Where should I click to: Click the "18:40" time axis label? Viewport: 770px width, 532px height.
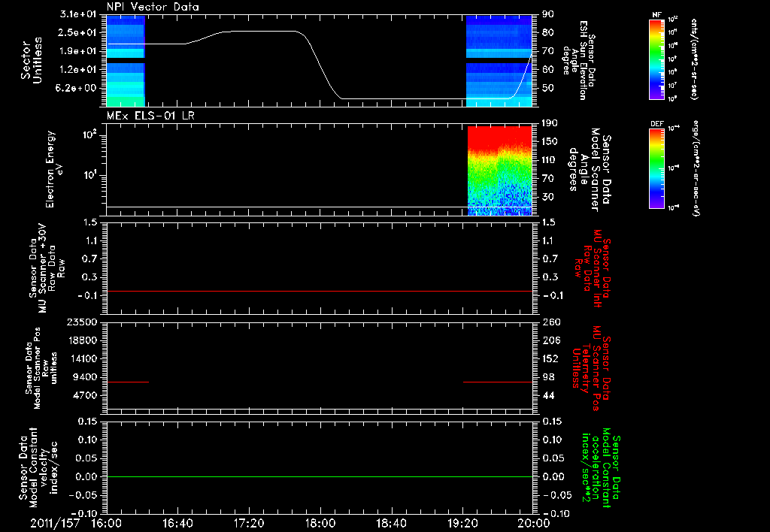[391, 523]
